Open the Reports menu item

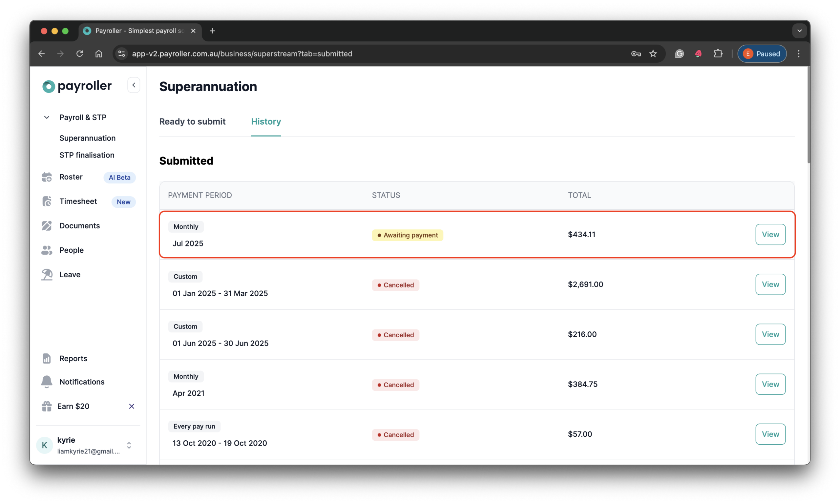tap(73, 359)
